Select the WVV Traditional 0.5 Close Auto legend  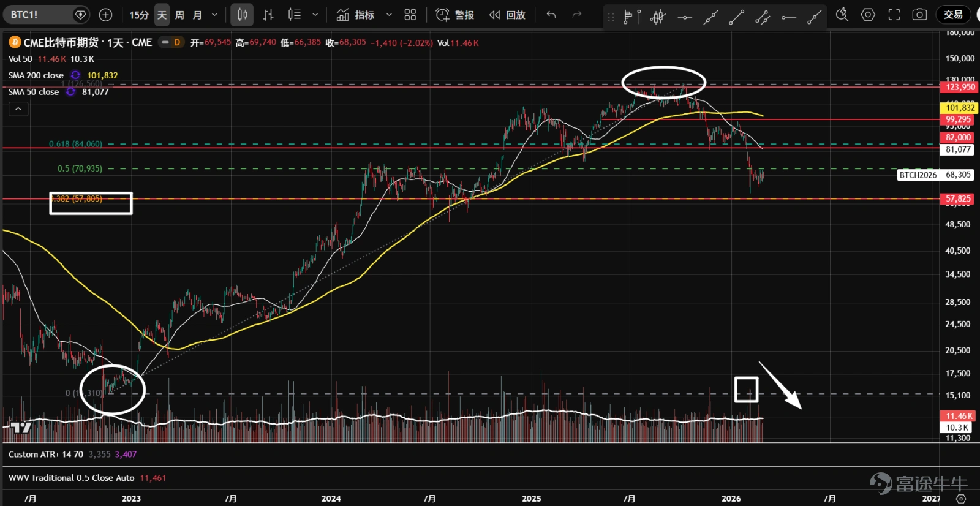(x=72, y=478)
